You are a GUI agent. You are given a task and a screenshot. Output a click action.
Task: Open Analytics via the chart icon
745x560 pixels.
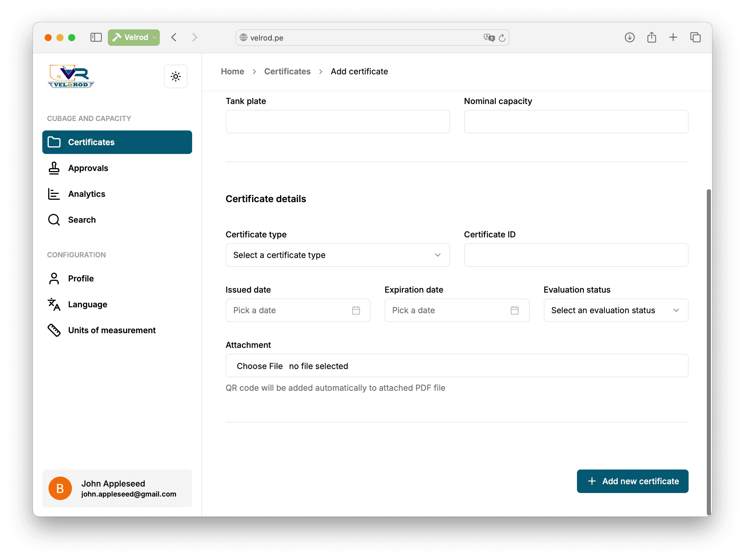[x=54, y=194]
